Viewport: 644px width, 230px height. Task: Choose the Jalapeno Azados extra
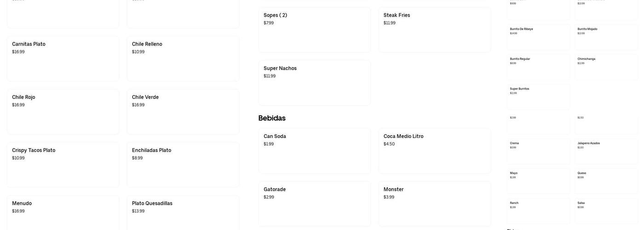pos(606,151)
